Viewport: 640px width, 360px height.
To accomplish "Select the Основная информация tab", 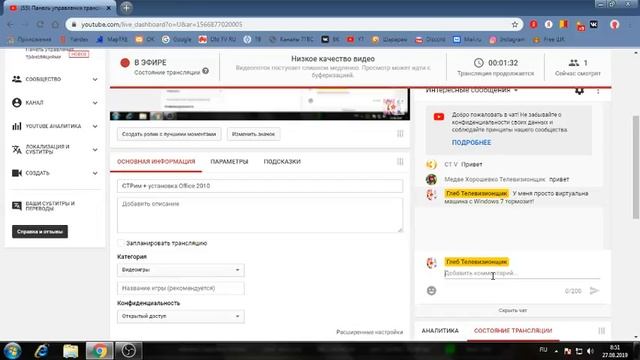I will pos(156,162).
